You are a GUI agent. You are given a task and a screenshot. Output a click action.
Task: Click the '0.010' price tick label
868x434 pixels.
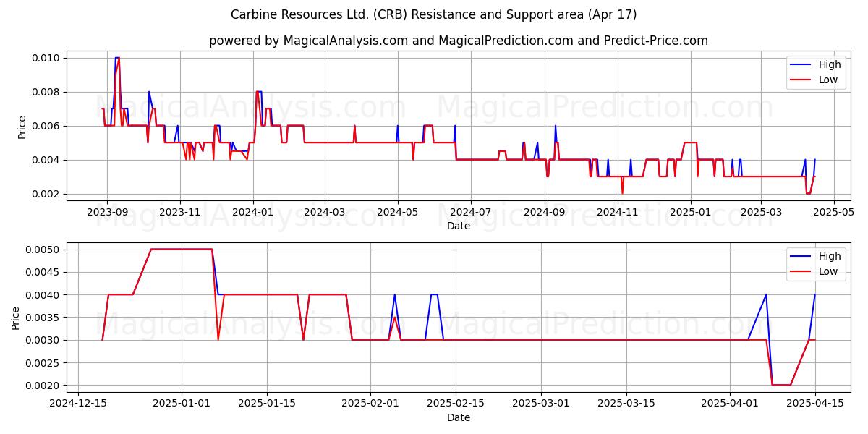tap(46, 58)
